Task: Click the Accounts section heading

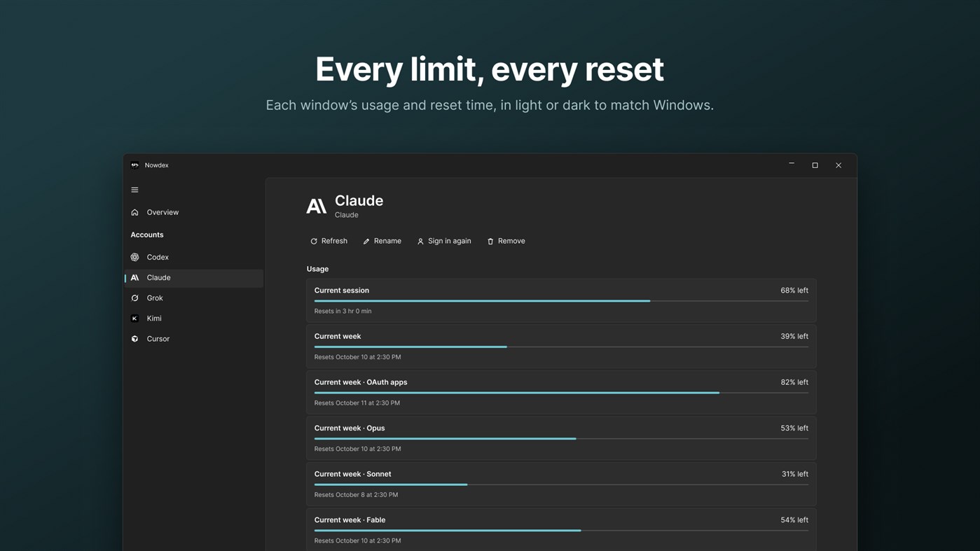Action: coord(147,235)
